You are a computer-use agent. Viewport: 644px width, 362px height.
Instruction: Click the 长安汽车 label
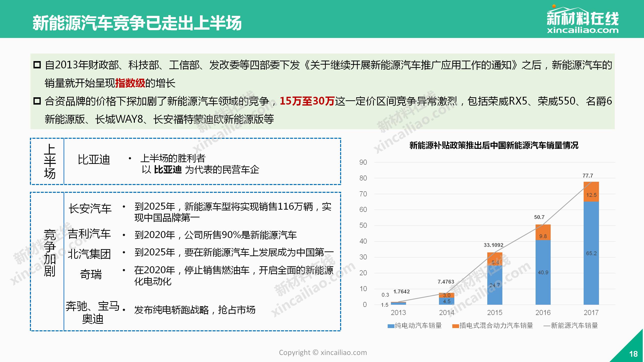(x=90, y=209)
